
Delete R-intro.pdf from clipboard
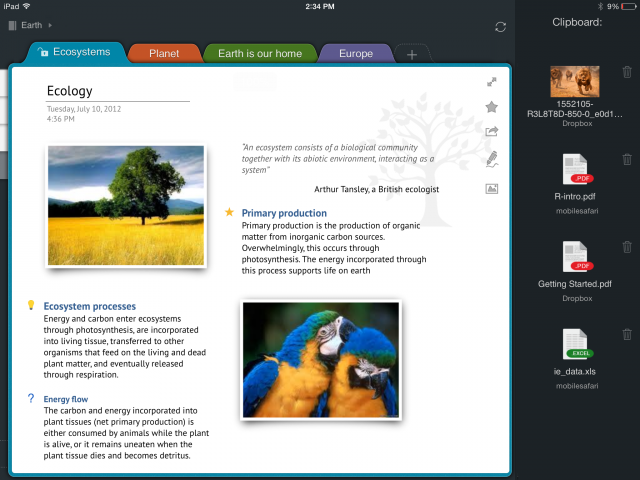pos(627,159)
